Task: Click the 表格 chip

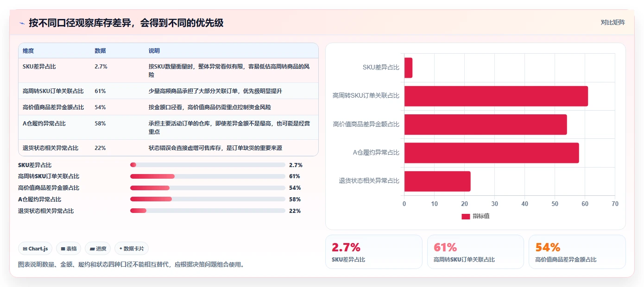Action: (69, 249)
